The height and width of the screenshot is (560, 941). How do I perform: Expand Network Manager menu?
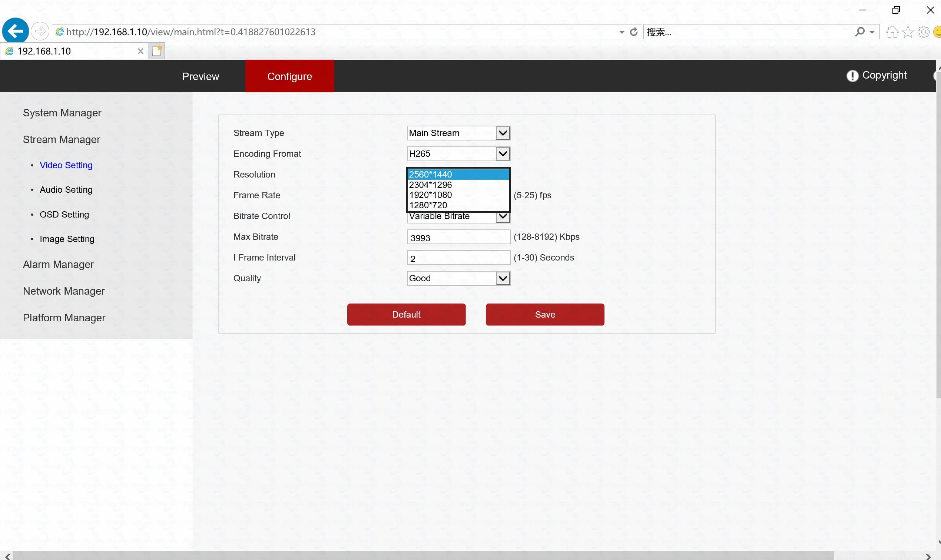(x=63, y=291)
